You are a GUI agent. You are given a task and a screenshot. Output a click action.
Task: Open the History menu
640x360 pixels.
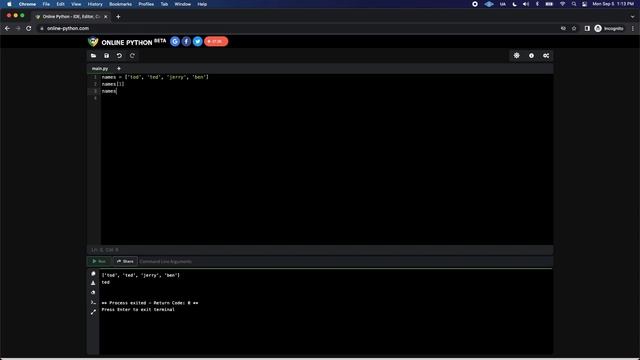(95, 4)
